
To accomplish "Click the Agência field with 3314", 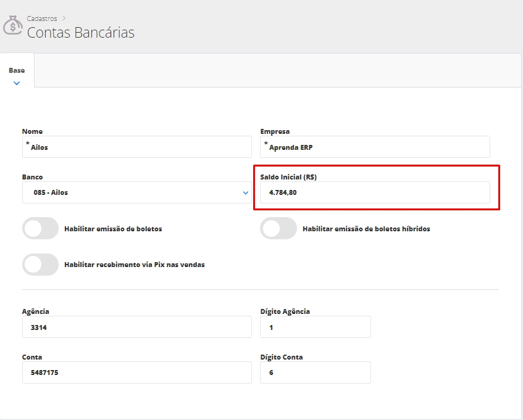I will [136, 327].
